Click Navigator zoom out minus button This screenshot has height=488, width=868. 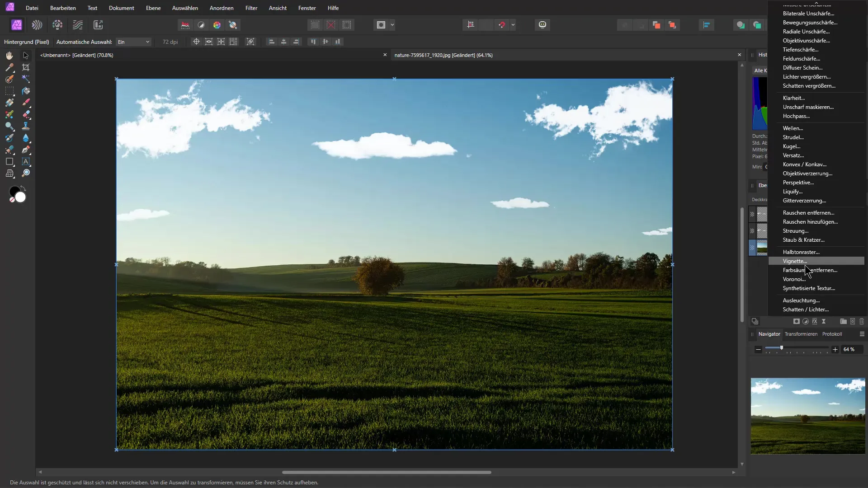758,349
